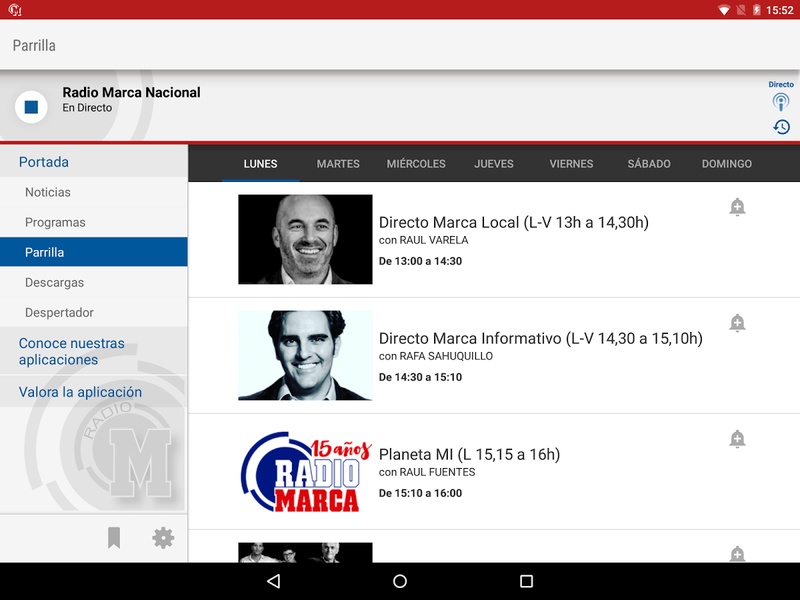Open Despertador in the sidebar

[94, 312]
